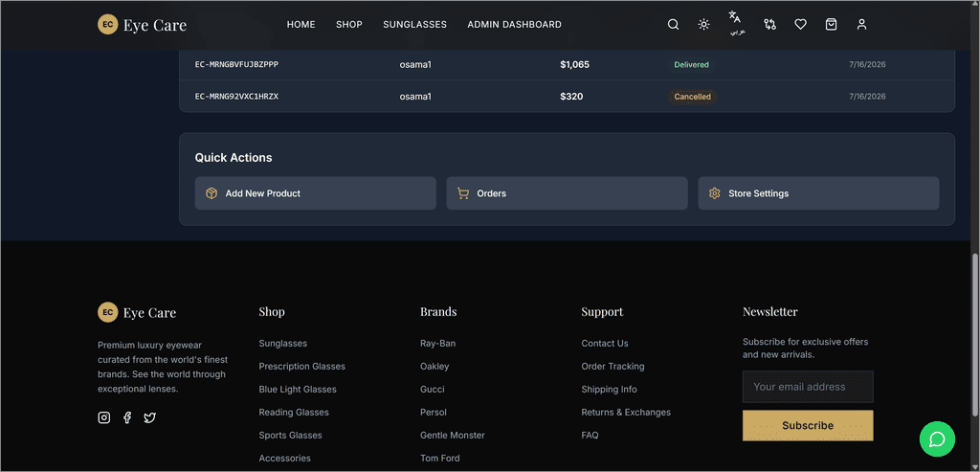
Task: Open the Gentle Monster brand link
Action: (x=453, y=435)
